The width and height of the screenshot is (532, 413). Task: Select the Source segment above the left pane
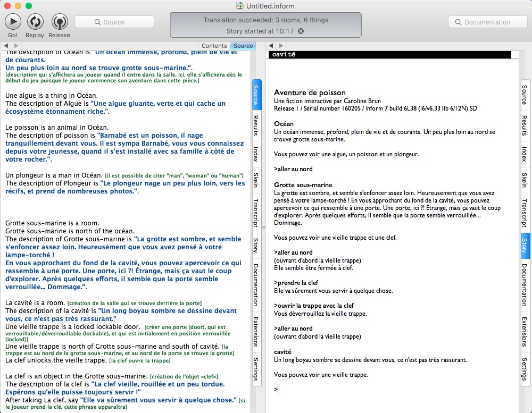pyautogui.click(x=243, y=46)
